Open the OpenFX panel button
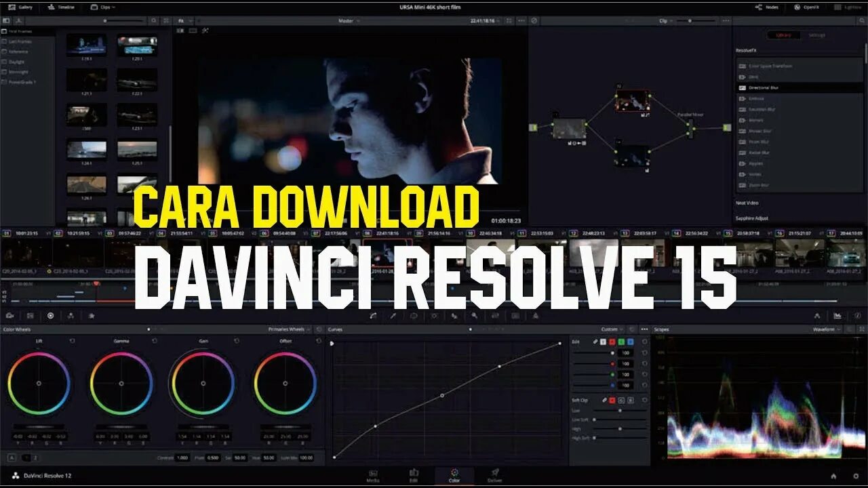The width and height of the screenshot is (868, 488). (807, 7)
